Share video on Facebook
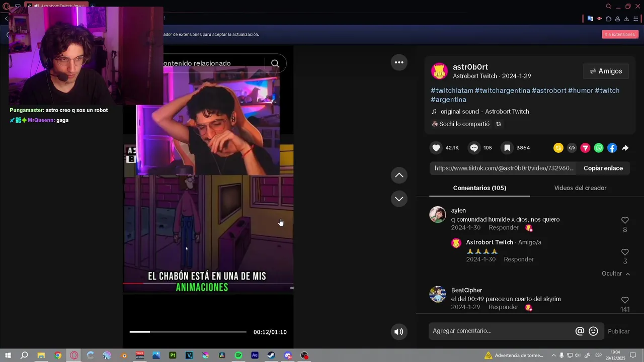The image size is (644, 362). [612, 148]
